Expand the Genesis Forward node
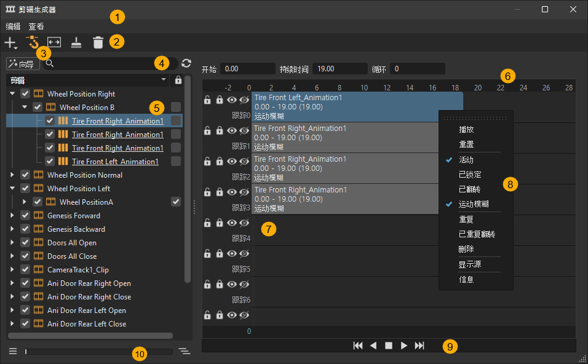Image resolution: width=588 pixels, height=364 pixels. tap(12, 216)
